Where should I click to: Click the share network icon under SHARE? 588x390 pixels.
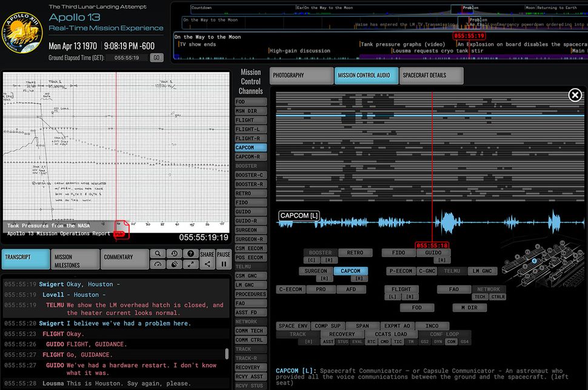(207, 264)
